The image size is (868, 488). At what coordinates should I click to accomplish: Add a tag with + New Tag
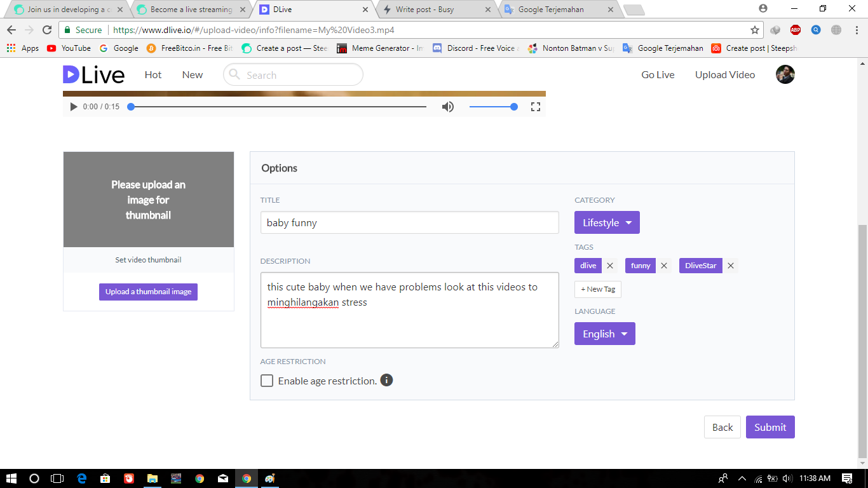[598, 289]
